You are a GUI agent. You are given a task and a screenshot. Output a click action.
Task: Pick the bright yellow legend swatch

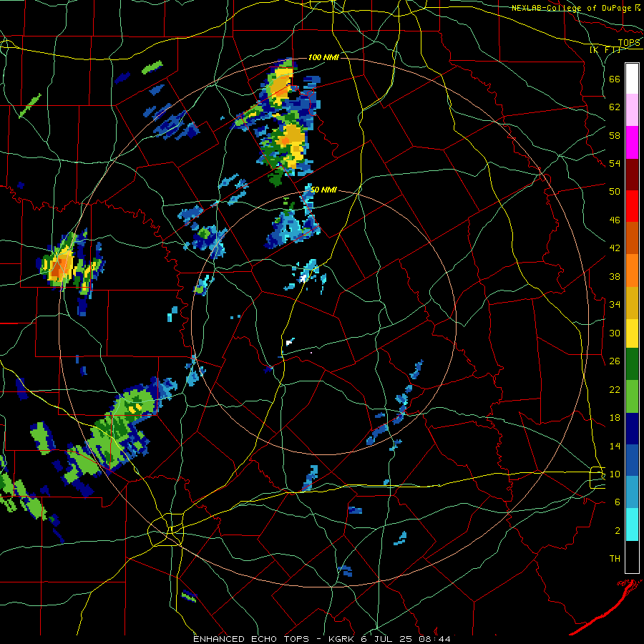632,333
